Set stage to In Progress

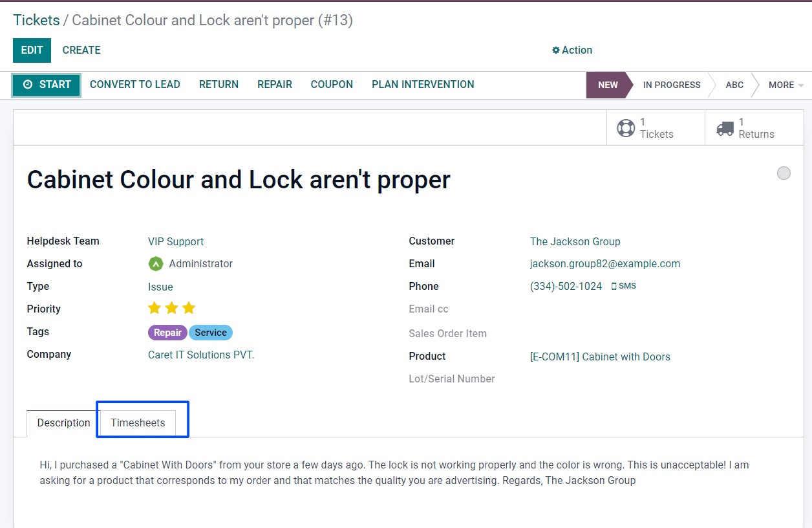point(671,85)
